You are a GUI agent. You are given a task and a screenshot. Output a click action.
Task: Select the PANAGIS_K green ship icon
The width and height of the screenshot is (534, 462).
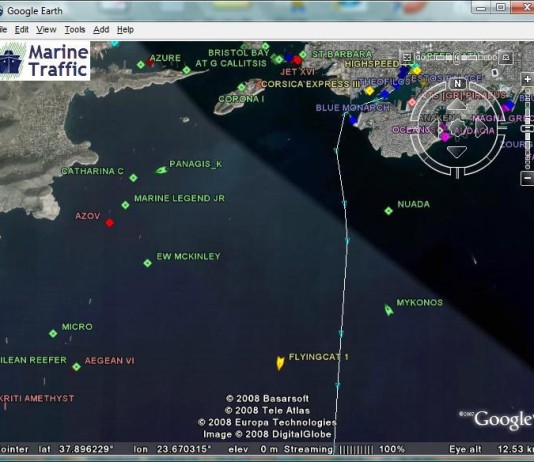point(161,170)
